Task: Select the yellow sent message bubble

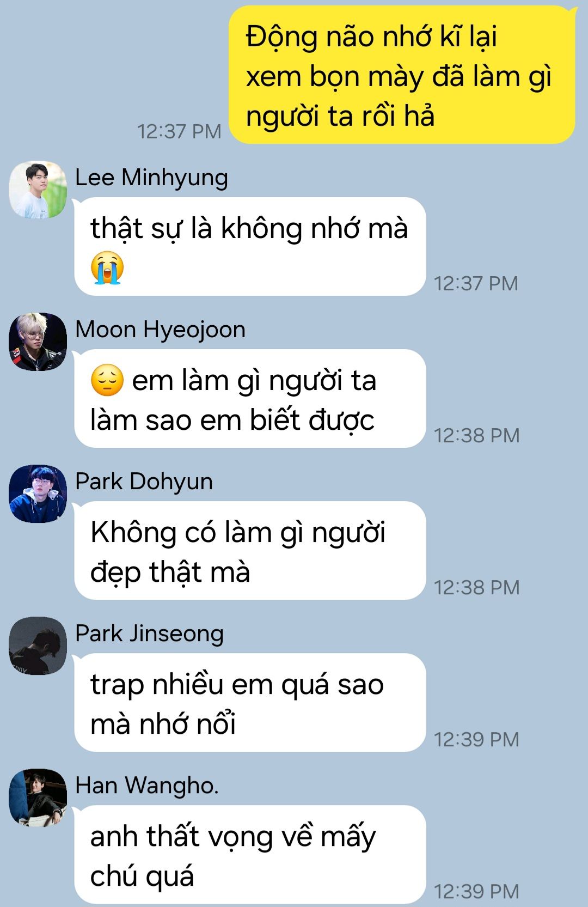Action: click(402, 75)
